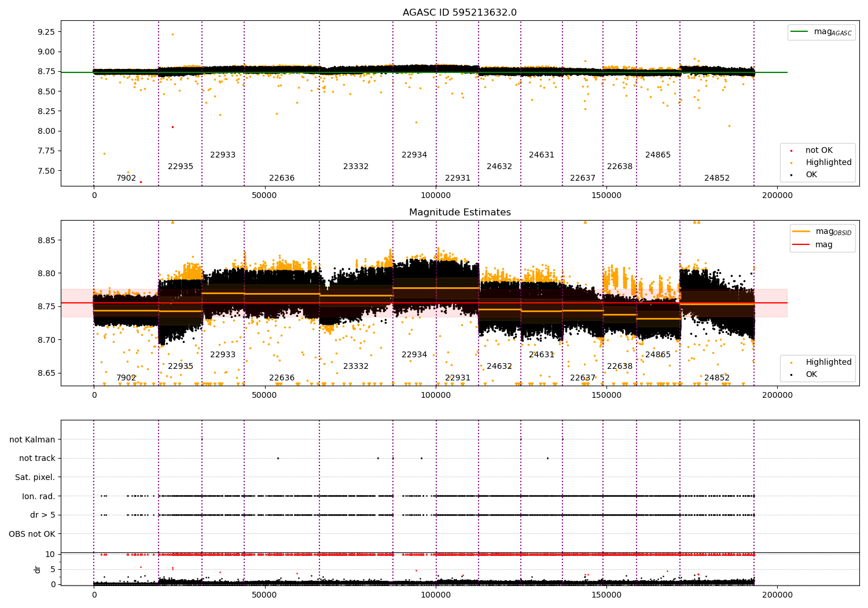
Task: Click OBSID label 24865 in the top plot
Action: pos(658,155)
